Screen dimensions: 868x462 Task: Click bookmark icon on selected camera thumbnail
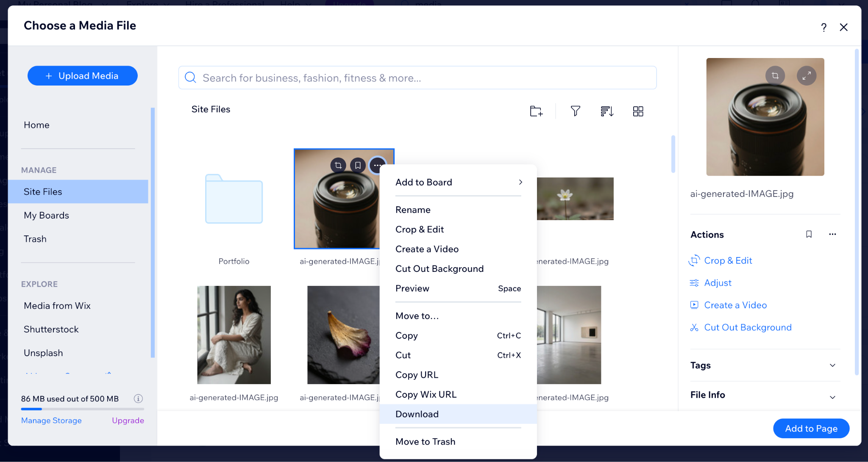[358, 165]
